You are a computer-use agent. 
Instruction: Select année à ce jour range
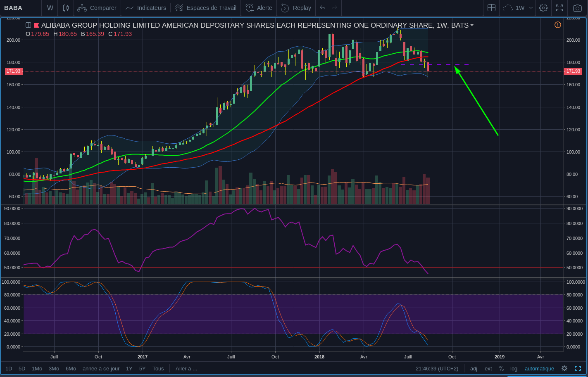(x=101, y=368)
